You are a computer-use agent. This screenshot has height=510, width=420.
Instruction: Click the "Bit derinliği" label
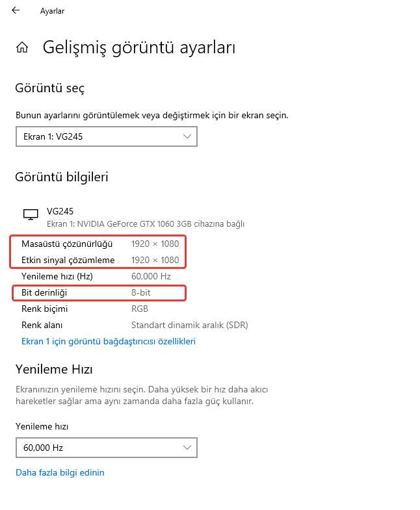44,293
